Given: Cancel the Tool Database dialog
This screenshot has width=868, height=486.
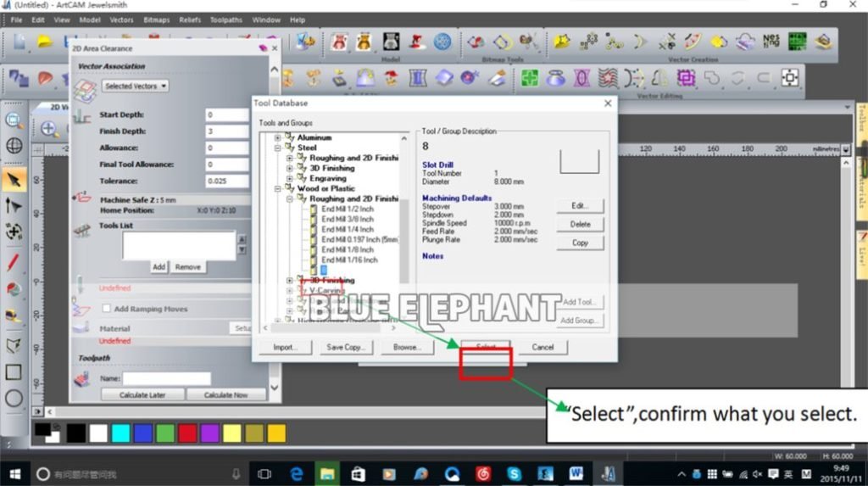Looking at the screenshot, I should coord(542,348).
